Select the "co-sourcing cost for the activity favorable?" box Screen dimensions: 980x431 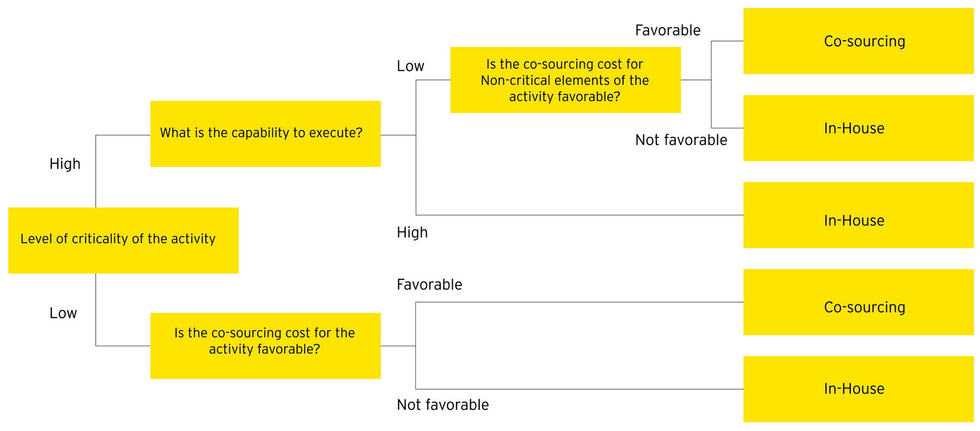coord(265,346)
